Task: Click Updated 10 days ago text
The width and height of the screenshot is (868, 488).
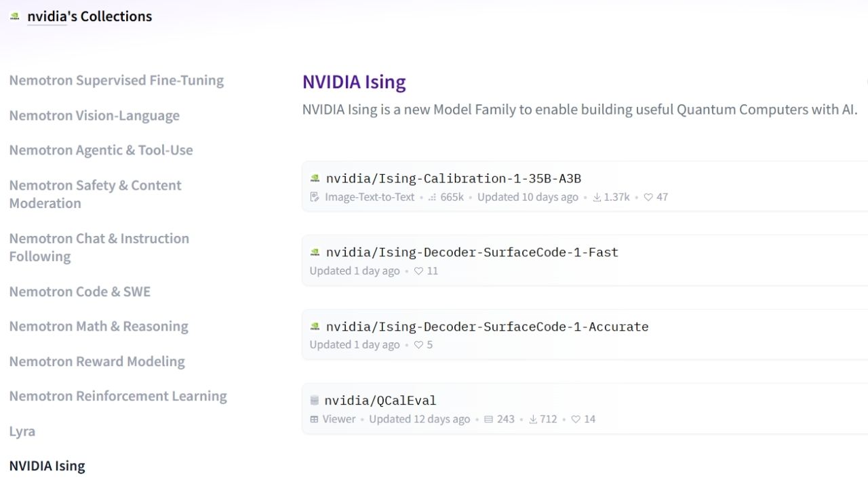Action: pos(528,197)
